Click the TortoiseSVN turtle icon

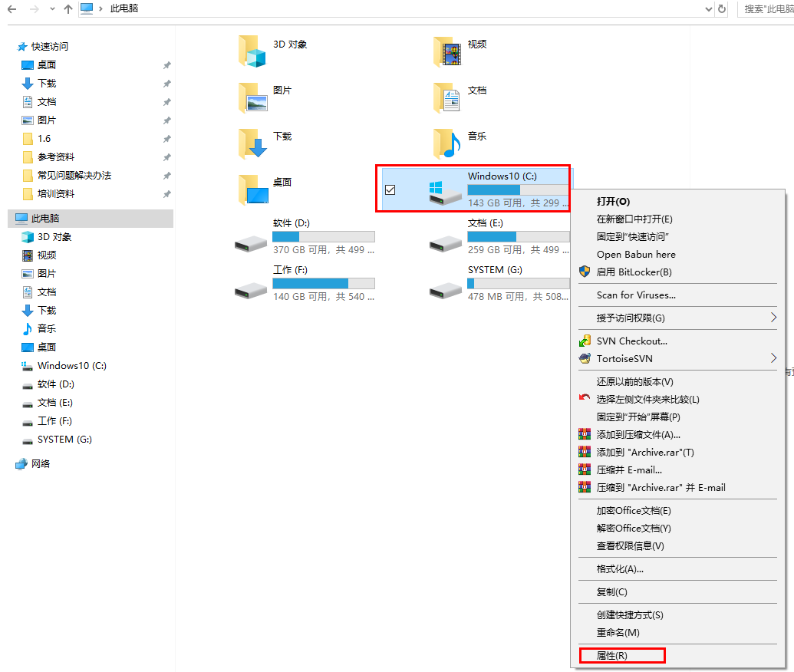[x=585, y=358]
